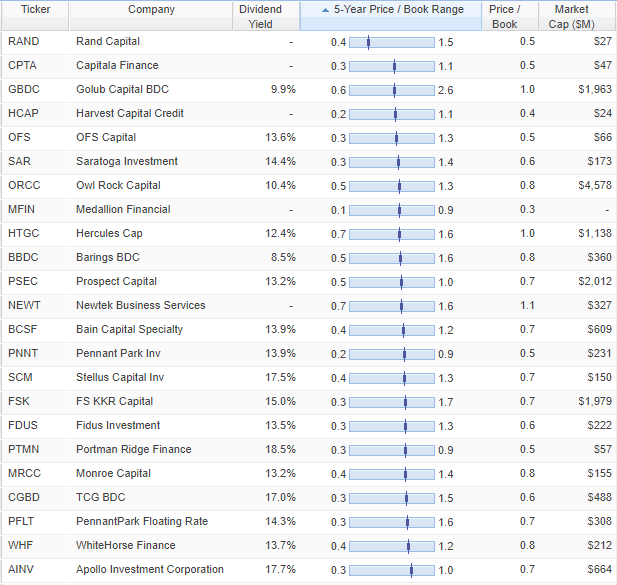
Task: Click the $2,012 market cap value
Action: [595, 281]
